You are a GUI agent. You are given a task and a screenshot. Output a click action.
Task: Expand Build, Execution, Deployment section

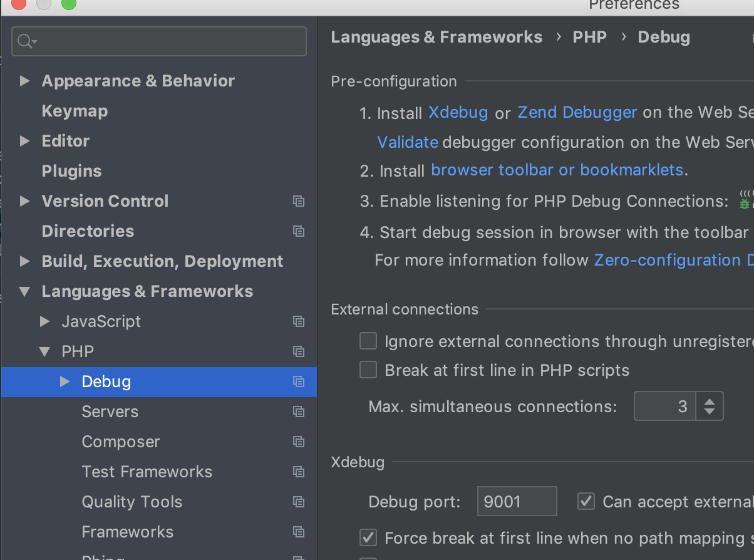25,261
